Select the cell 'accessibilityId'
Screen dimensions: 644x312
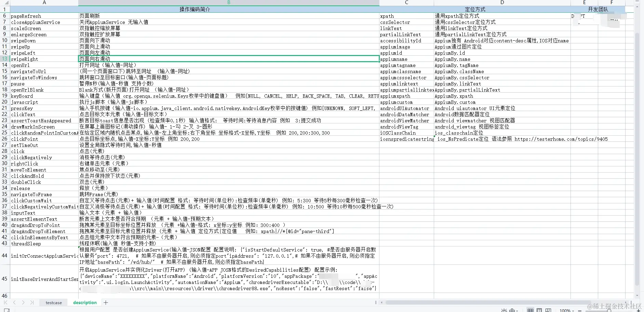(406, 40)
